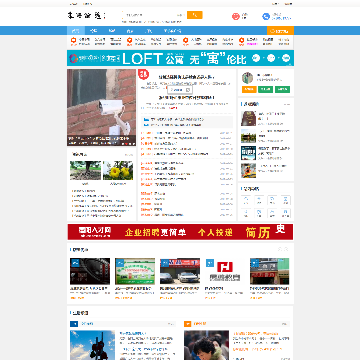Open the user avatar in right sidebar
Viewport: 360px width, 360px height.
pyautogui.click(x=247, y=78)
